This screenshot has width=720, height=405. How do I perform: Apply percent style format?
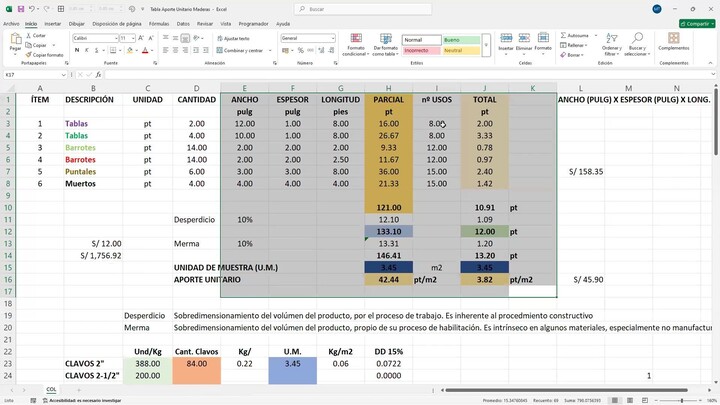point(300,50)
